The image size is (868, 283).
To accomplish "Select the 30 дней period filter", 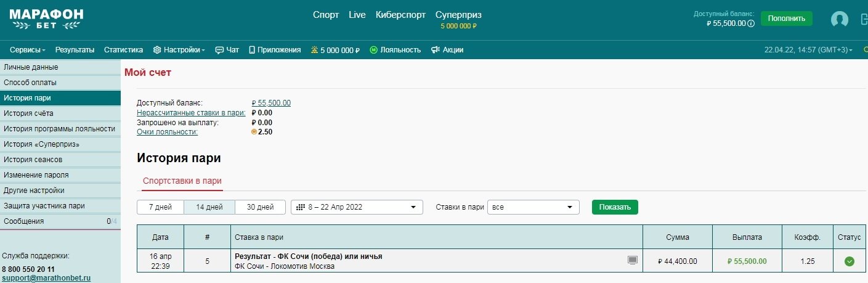I will coord(260,207).
